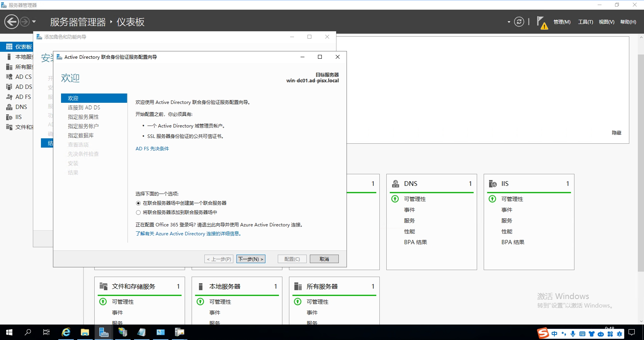Select create first federation server option
The height and width of the screenshot is (340, 644).
click(138, 203)
